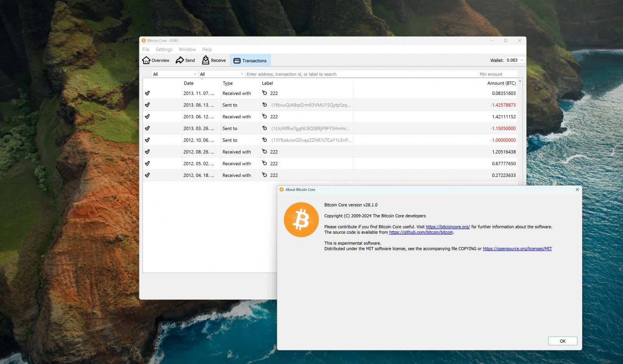Click the confirmed checkmark on the 2013. 11. 07. row

pyautogui.click(x=148, y=93)
